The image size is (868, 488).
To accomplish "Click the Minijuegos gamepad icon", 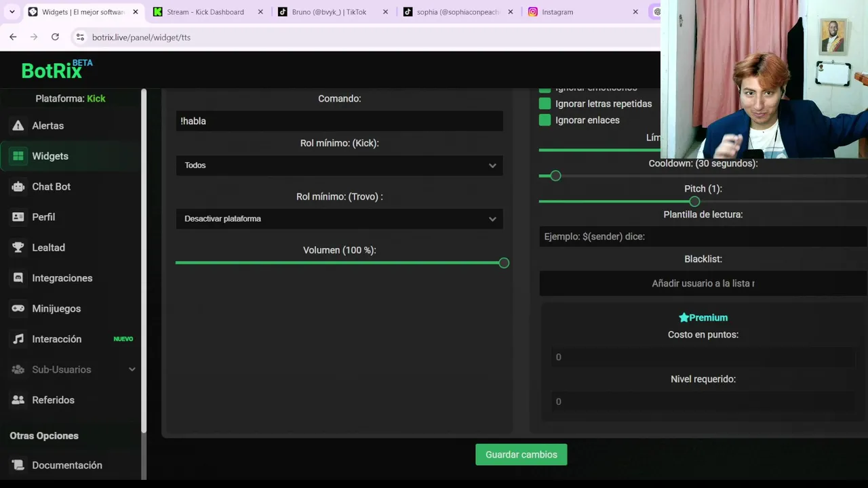I will [18, 308].
